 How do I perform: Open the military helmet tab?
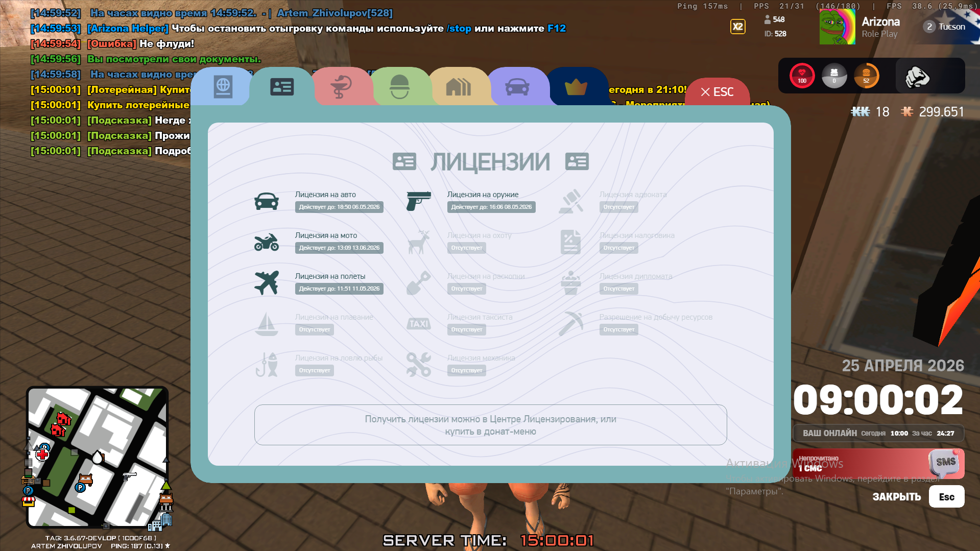point(399,87)
